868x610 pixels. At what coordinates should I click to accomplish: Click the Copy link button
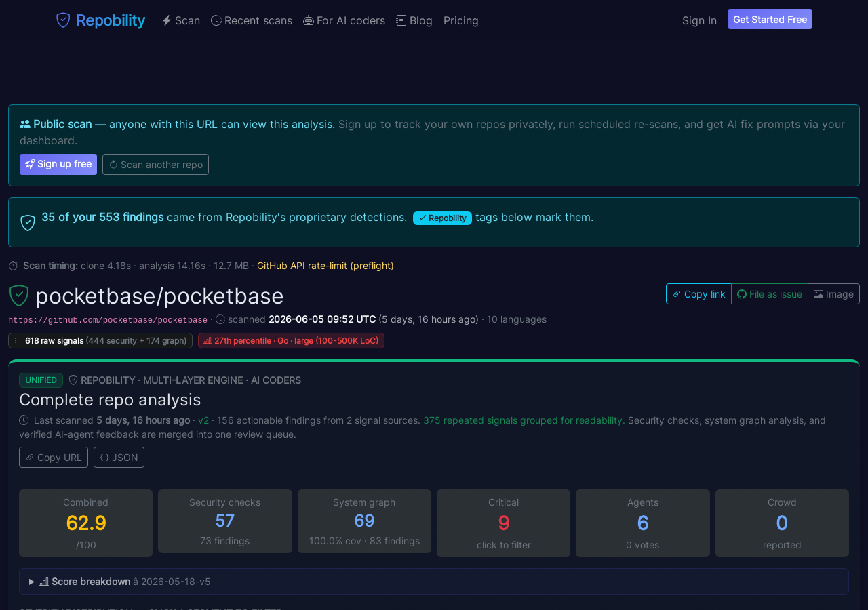[698, 294]
